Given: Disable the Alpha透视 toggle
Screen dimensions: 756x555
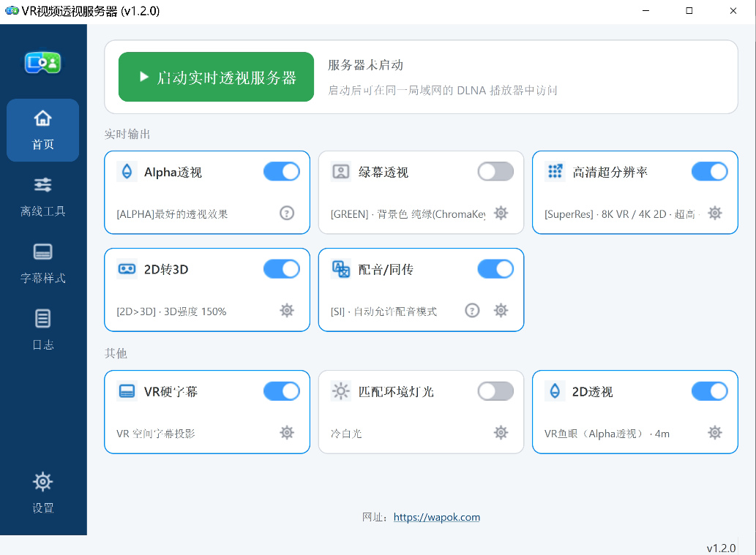Looking at the screenshot, I should click(282, 172).
